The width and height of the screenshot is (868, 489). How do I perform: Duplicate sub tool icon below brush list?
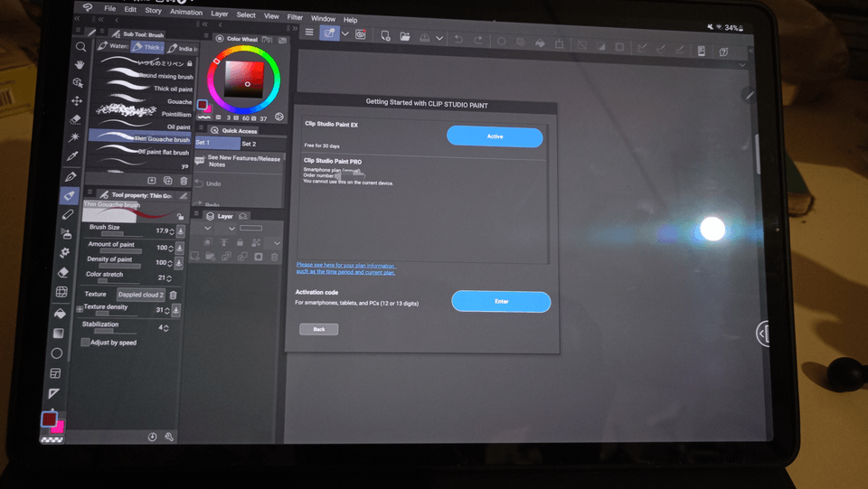pyautogui.click(x=168, y=181)
